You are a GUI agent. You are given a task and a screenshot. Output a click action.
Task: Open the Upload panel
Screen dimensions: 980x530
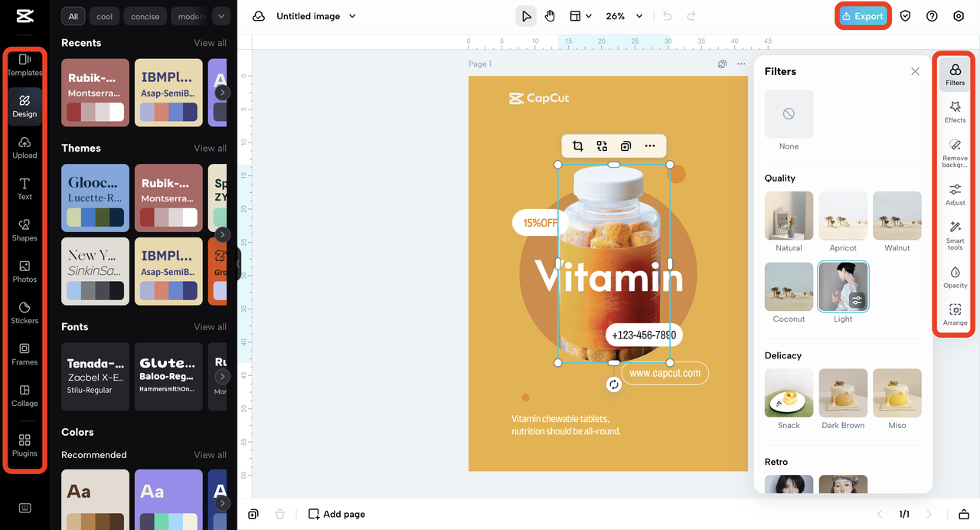pos(24,147)
